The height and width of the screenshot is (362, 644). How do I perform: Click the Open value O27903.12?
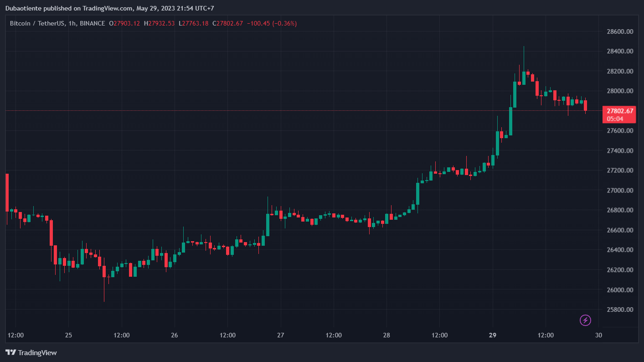[x=124, y=23]
